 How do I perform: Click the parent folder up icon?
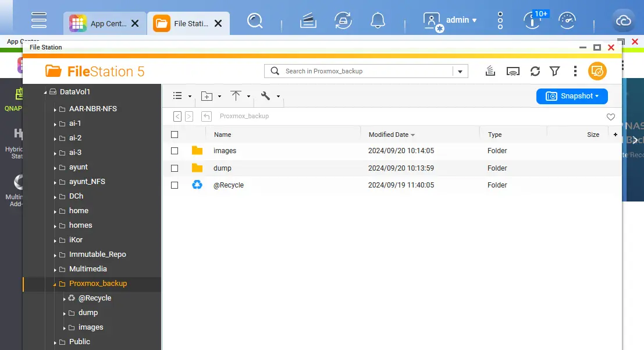207,116
